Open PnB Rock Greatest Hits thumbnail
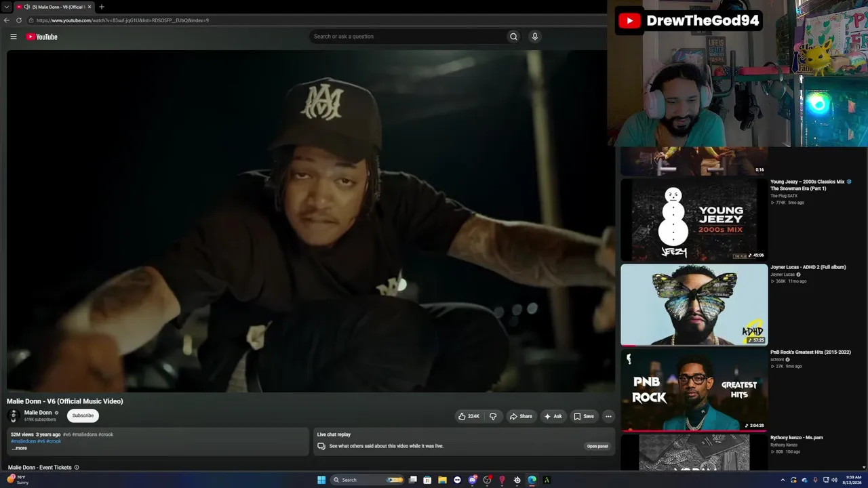 [694, 390]
